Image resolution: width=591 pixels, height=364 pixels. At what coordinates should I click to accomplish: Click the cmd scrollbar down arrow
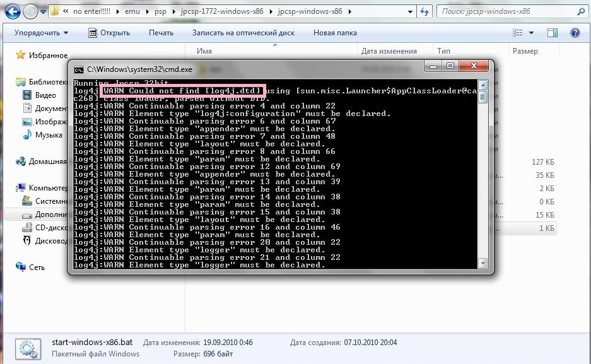tap(483, 263)
